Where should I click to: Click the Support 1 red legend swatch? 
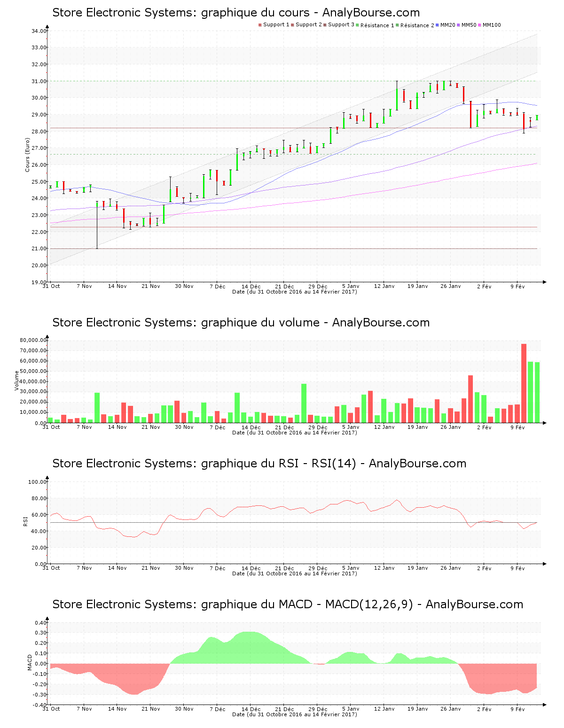pos(260,25)
